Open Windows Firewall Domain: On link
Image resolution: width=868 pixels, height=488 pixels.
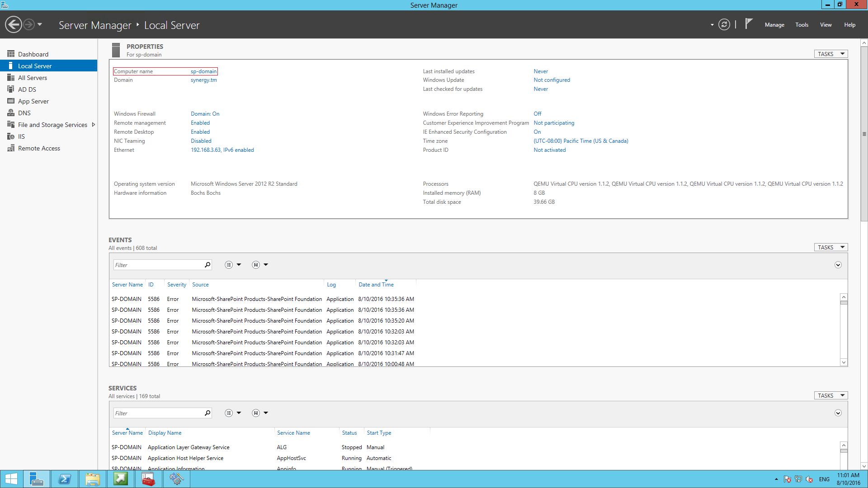point(205,114)
